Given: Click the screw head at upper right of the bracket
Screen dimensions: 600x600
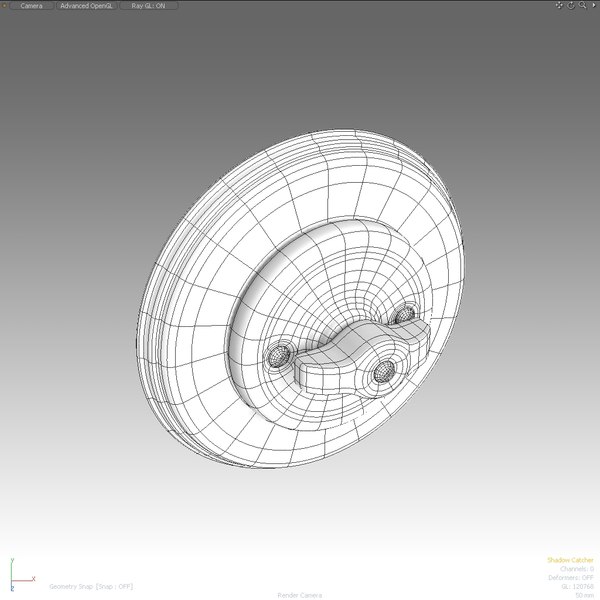Looking at the screenshot, I should (x=404, y=316).
